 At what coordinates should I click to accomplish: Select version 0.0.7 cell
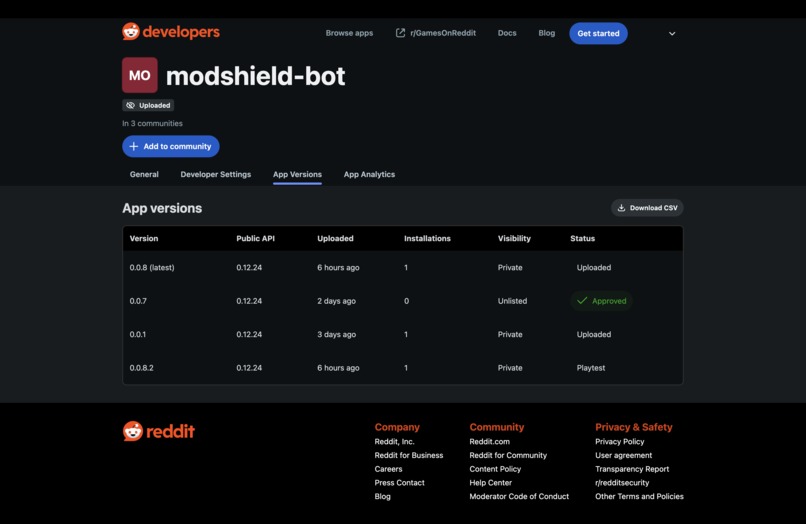coord(138,301)
